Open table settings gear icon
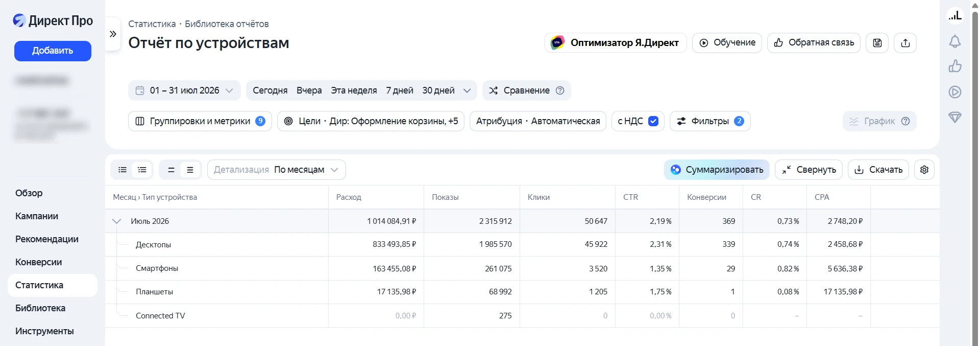 click(924, 170)
